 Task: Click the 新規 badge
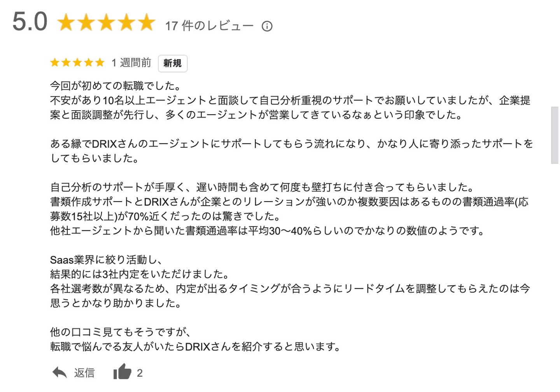click(x=172, y=63)
